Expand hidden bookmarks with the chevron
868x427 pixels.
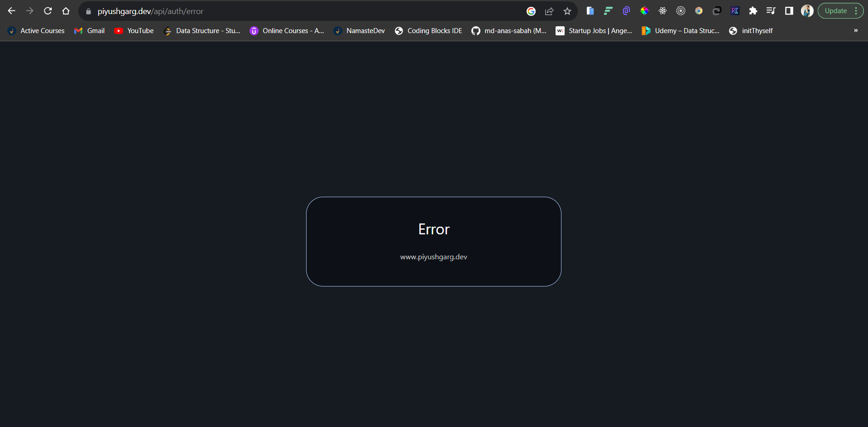855,31
